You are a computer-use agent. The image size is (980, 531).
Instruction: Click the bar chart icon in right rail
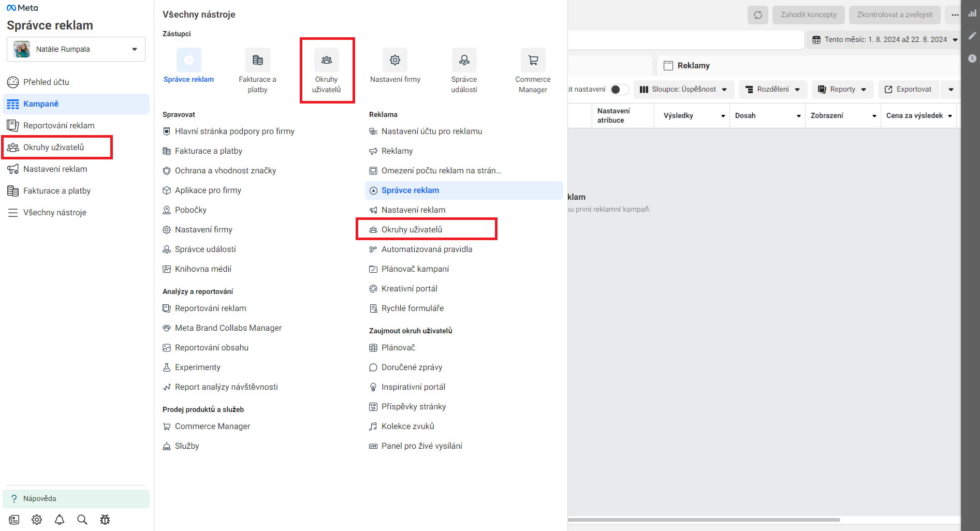point(972,13)
